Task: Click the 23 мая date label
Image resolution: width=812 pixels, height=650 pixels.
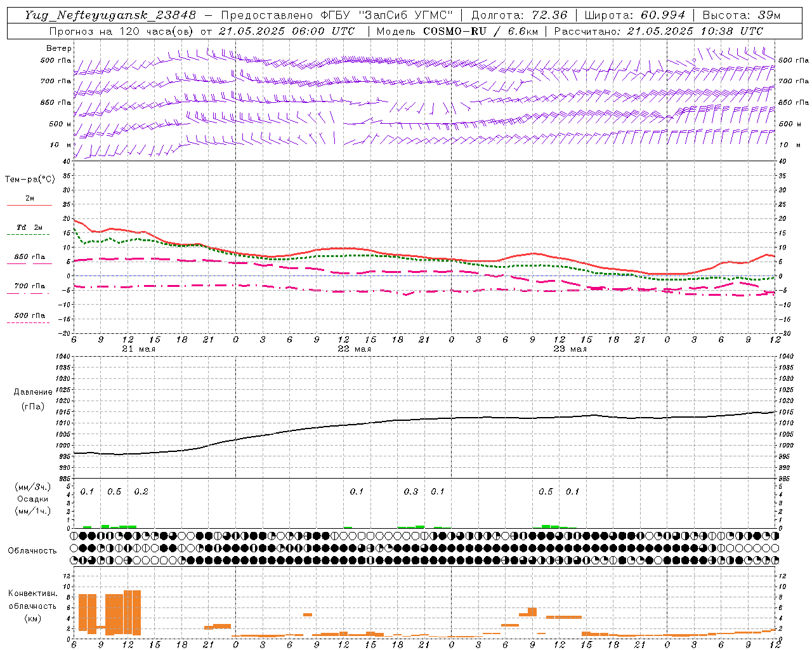Action: [x=570, y=349]
